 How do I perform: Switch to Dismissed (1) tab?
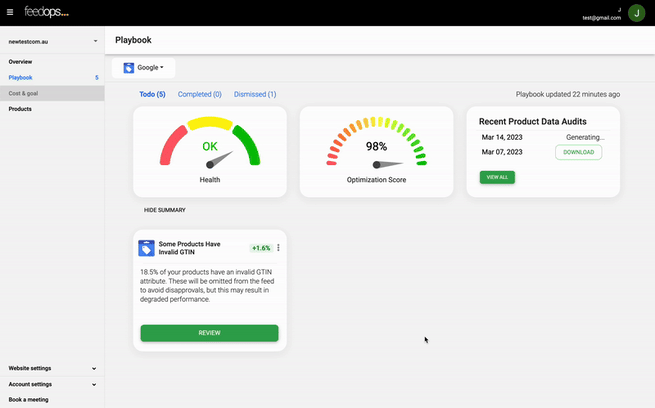coord(255,94)
